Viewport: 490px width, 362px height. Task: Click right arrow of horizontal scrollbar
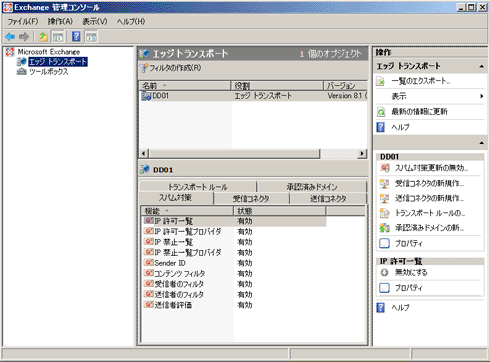(x=362, y=154)
